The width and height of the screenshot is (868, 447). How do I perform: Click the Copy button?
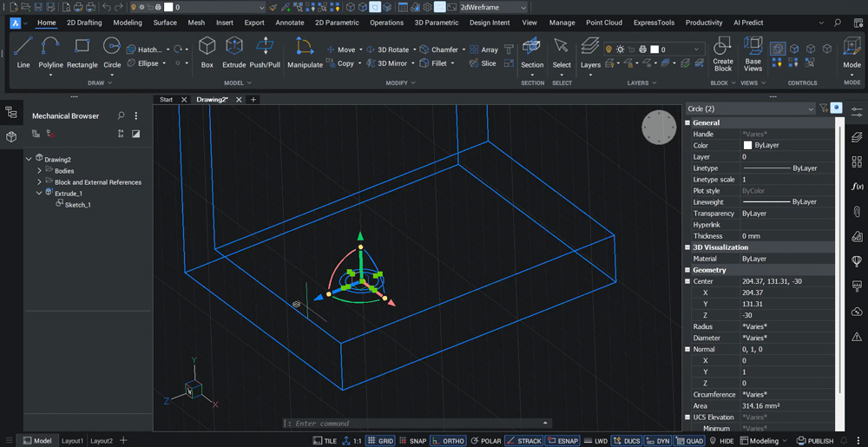point(340,63)
